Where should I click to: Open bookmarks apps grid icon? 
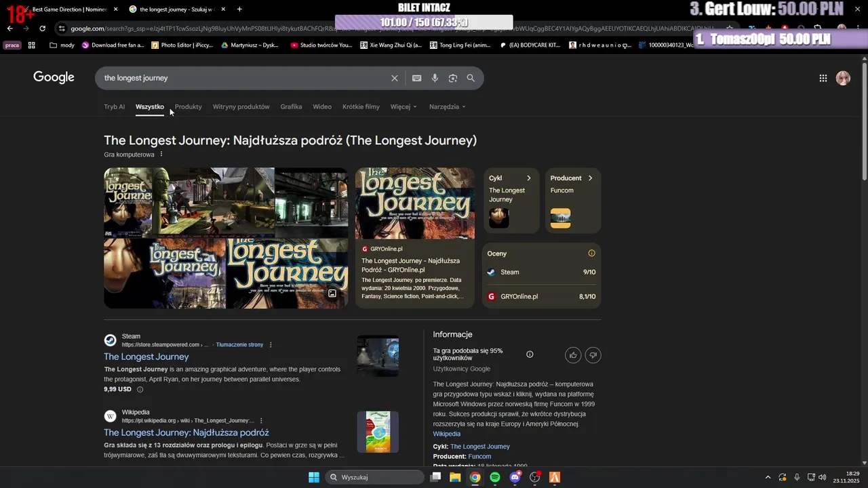click(x=31, y=45)
